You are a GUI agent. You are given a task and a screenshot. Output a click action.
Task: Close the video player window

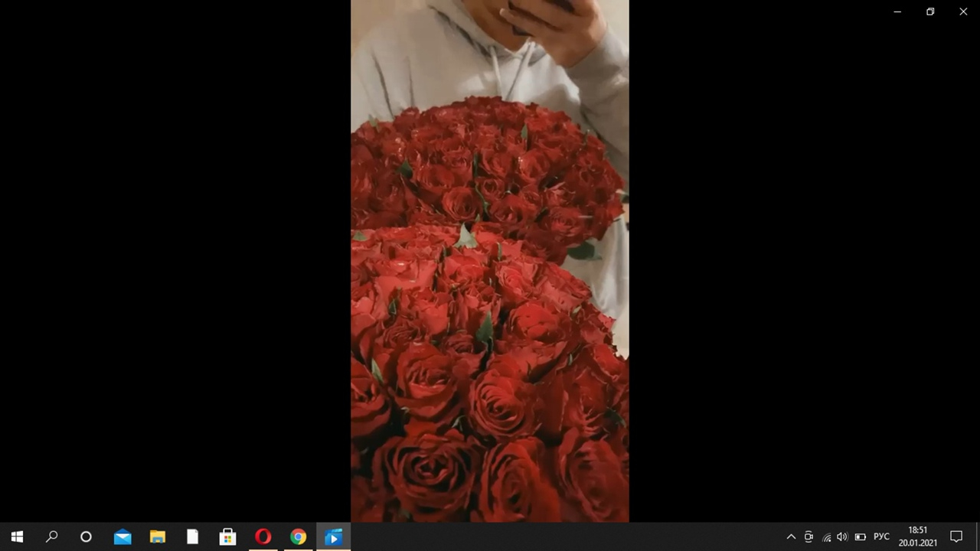(x=963, y=11)
